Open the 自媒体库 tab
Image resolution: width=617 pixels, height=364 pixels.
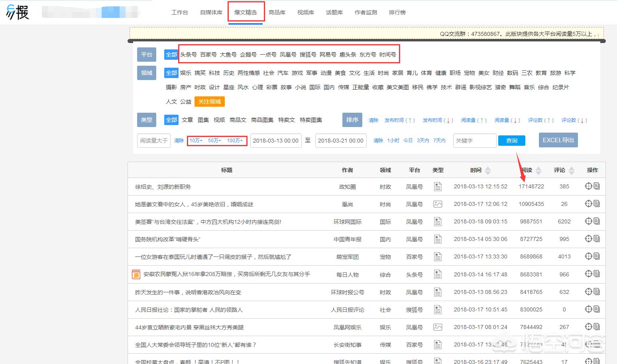tap(211, 12)
